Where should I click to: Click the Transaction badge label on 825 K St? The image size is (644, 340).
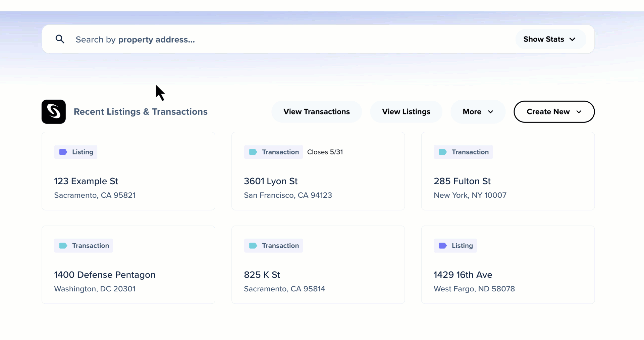280,246
